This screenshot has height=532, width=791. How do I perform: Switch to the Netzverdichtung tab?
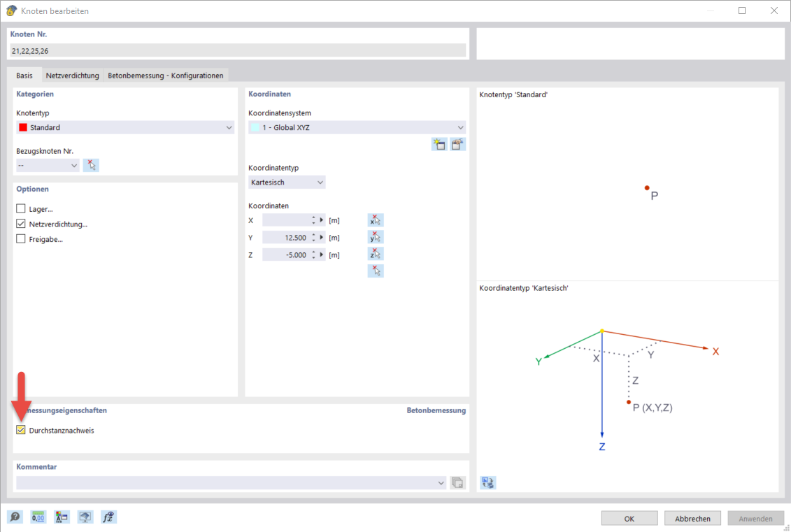point(73,75)
